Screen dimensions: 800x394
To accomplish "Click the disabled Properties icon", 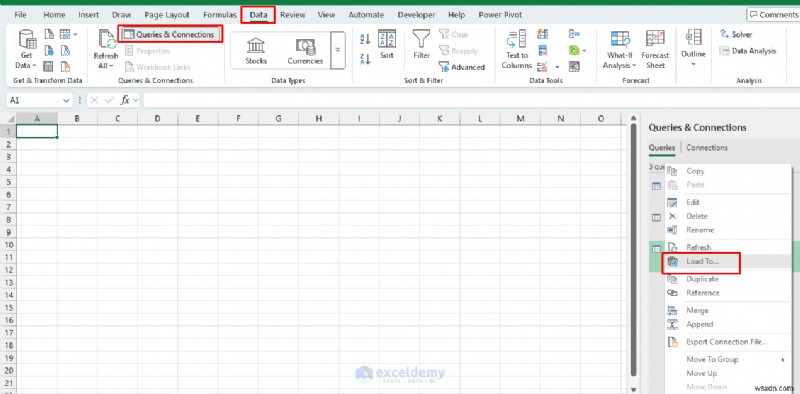I will (129, 51).
